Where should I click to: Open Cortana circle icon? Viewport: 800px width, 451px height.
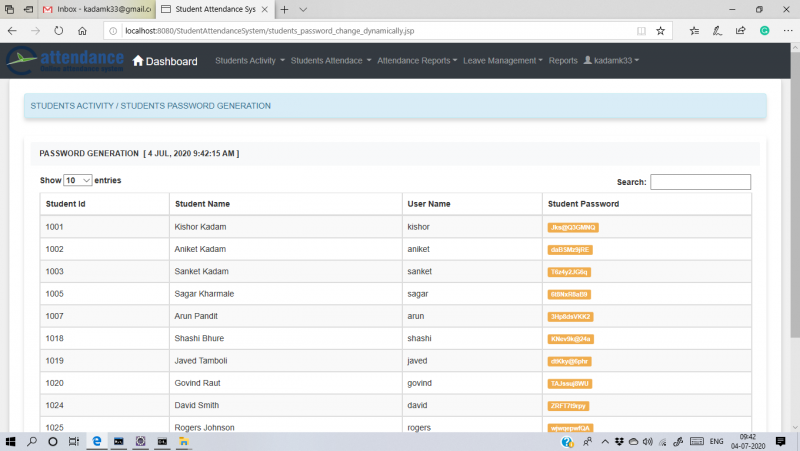(x=53, y=441)
